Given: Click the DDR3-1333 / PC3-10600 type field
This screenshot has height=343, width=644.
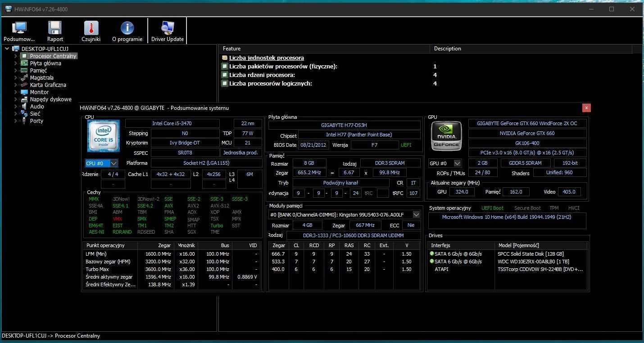Looking at the screenshot, I should [x=354, y=235].
